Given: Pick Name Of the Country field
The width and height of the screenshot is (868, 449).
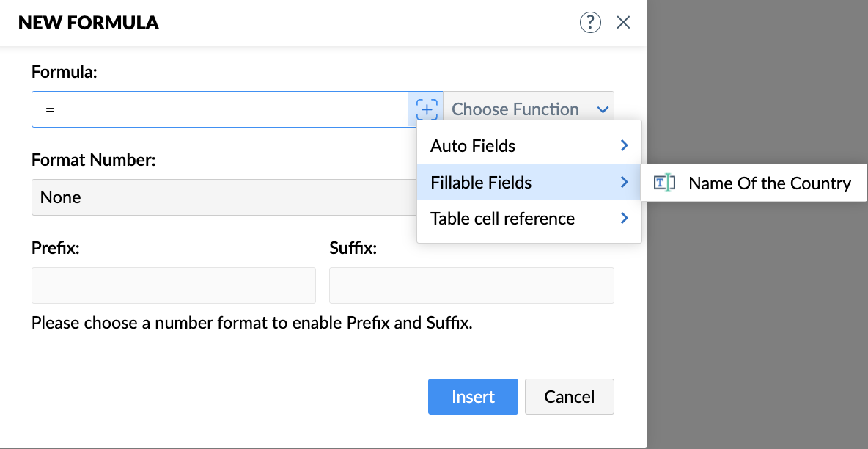Looking at the screenshot, I should click(x=770, y=183).
